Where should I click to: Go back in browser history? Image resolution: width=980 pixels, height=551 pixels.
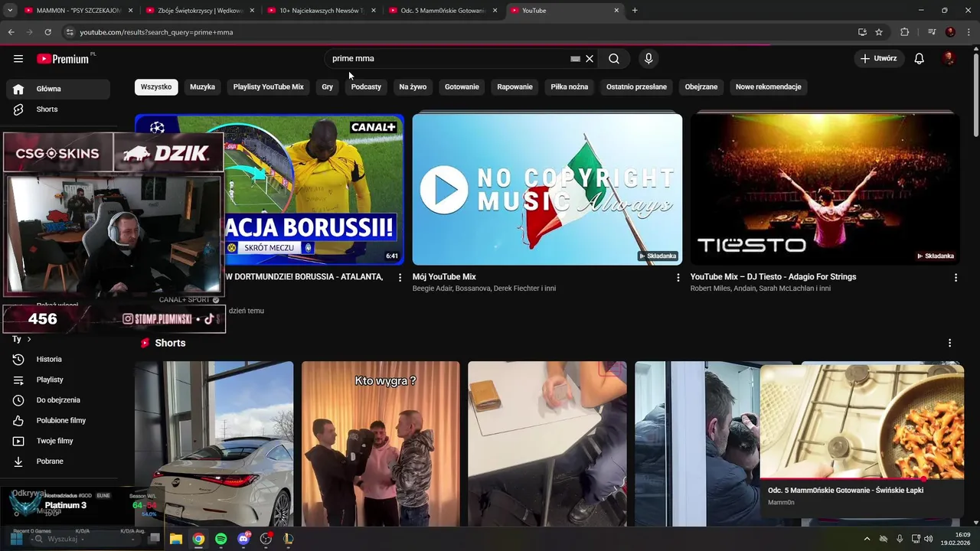tap(11, 32)
